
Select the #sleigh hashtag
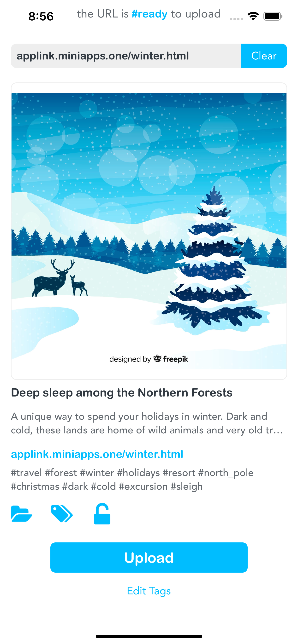(187, 487)
